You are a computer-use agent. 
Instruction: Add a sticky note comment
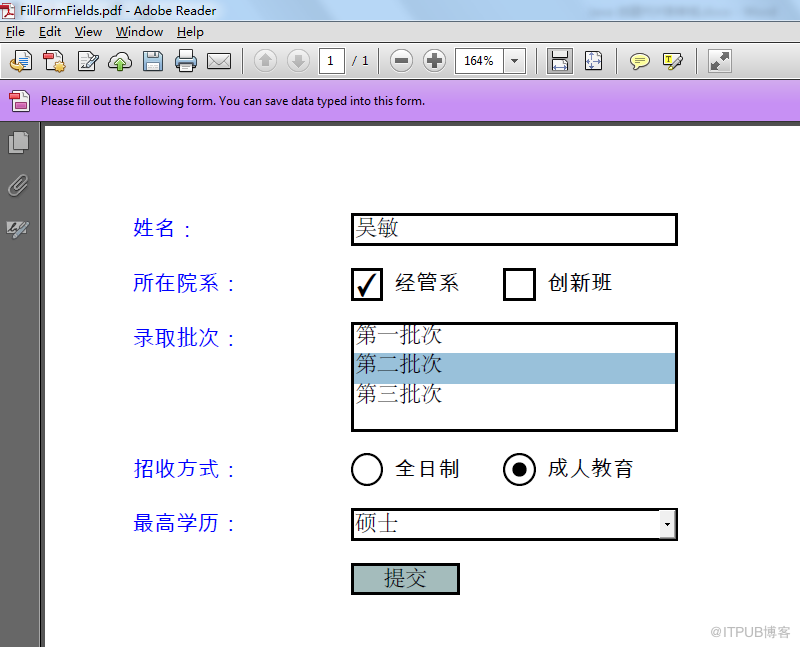pyautogui.click(x=639, y=61)
